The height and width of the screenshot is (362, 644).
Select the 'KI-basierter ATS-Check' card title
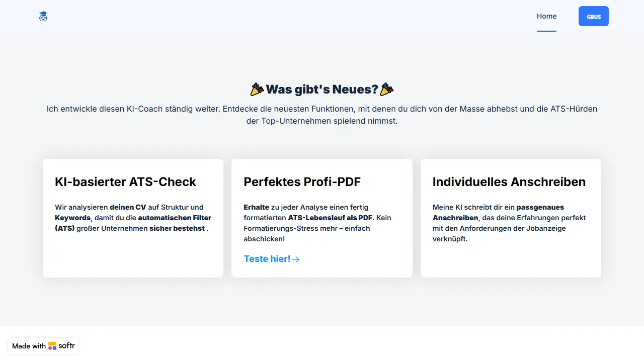[x=125, y=182]
